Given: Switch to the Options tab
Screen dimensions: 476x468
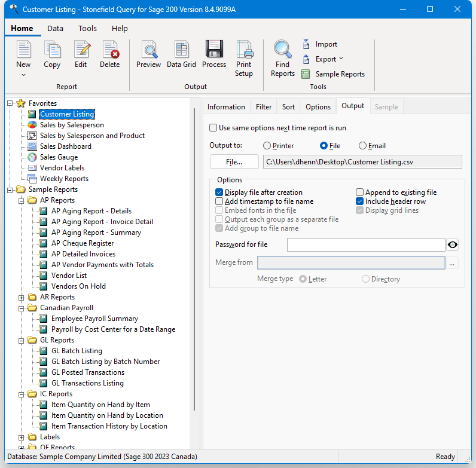Looking at the screenshot, I should click(x=318, y=107).
